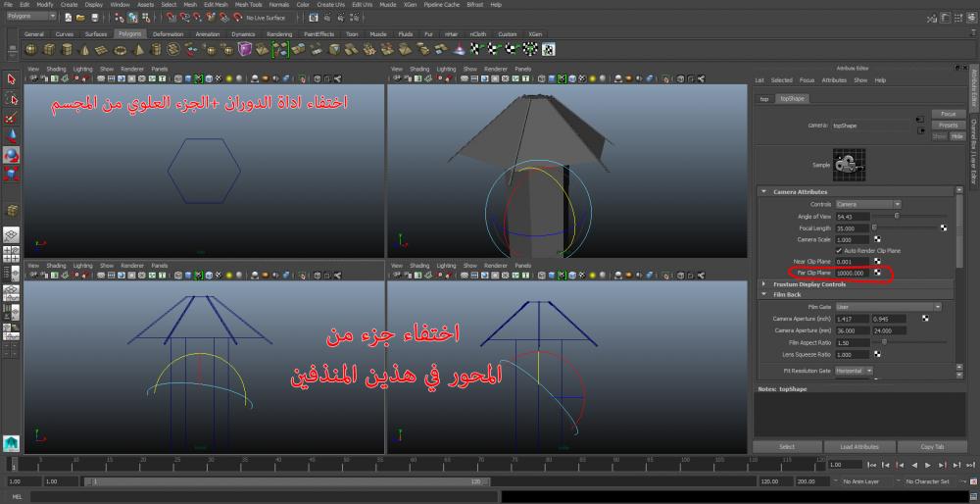This screenshot has height=504, width=980.
Task: Activate the Move tool in the toolbox
Action: coord(11,135)
